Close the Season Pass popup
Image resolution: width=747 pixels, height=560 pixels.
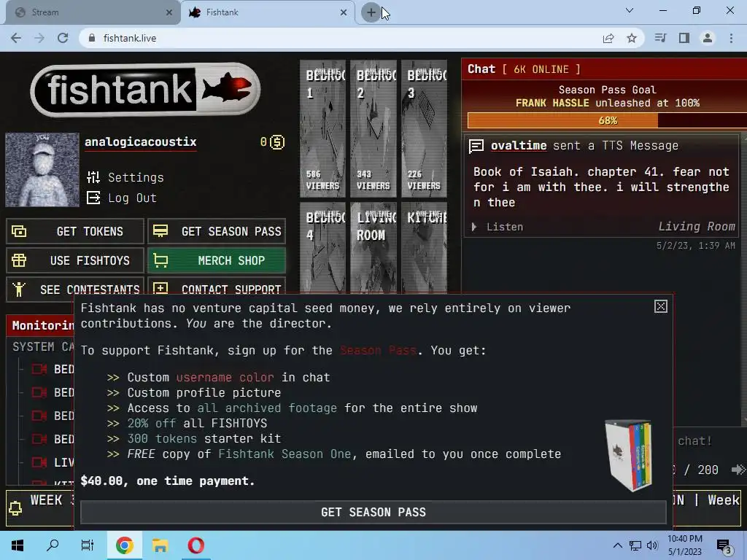coord(661,307)
